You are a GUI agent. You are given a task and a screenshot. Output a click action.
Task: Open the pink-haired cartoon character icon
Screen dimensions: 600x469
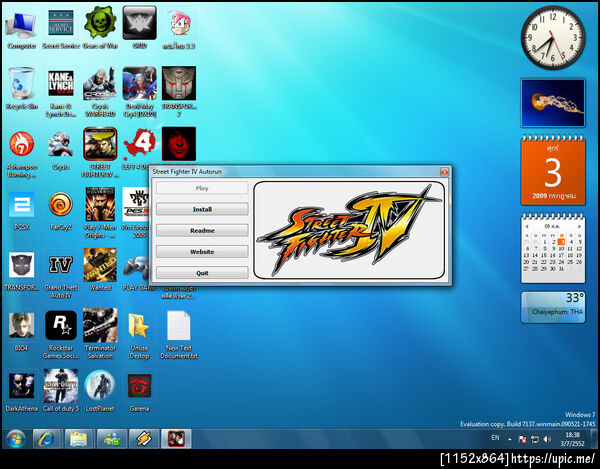(179, 29)
